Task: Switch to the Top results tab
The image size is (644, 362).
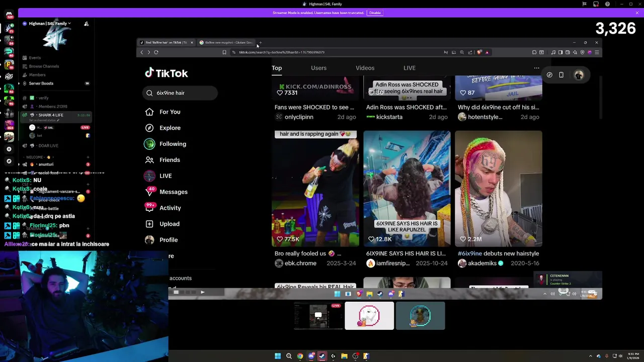Action: (277, 68)
